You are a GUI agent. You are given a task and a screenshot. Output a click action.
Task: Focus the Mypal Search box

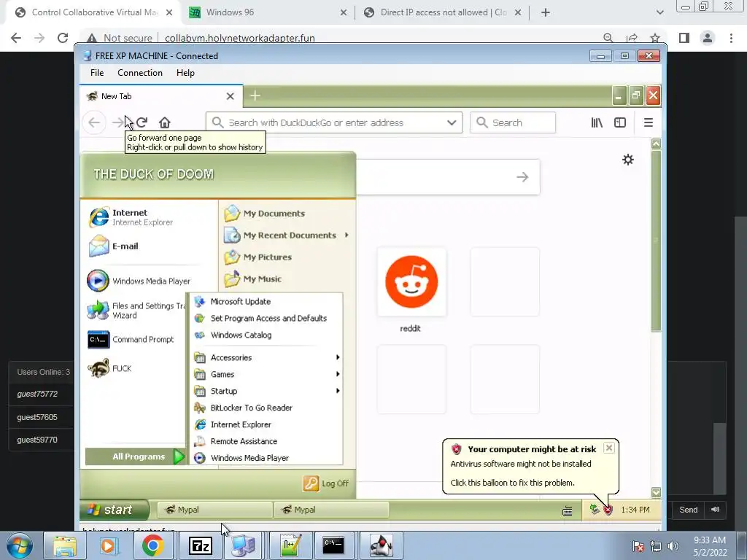(x=513, y=122)
